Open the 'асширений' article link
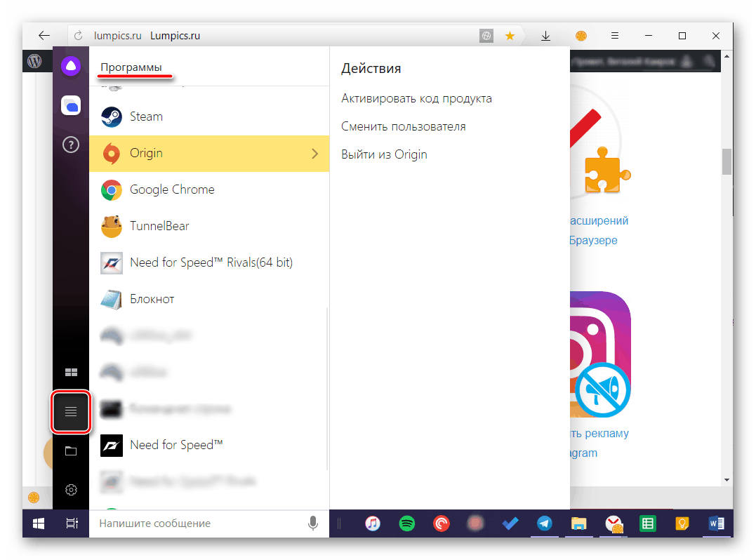The width and height of the screenshot is (756, 560). [599, 221]
